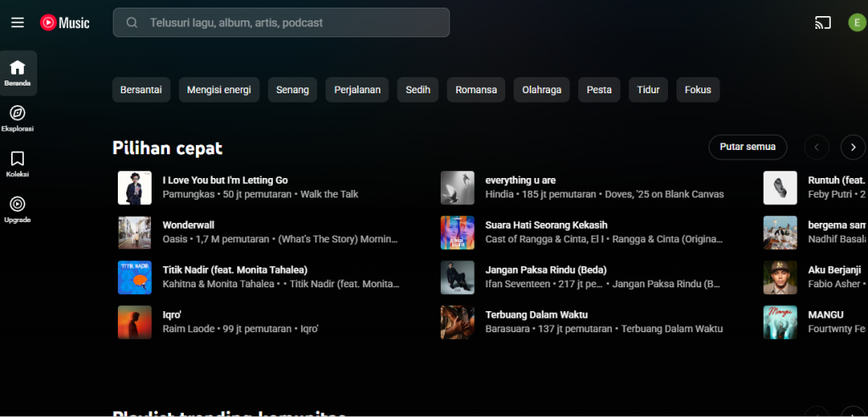Open Doves, '25 on Blank Canvas album link
The height and width of the screenshot is (417, 868).
tap(665, 194)
